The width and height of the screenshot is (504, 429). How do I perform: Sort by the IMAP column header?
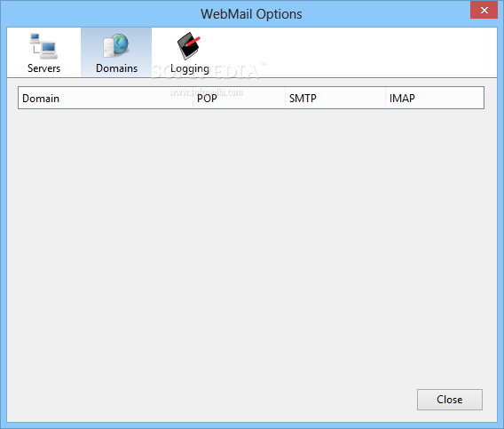coord(434,98)
